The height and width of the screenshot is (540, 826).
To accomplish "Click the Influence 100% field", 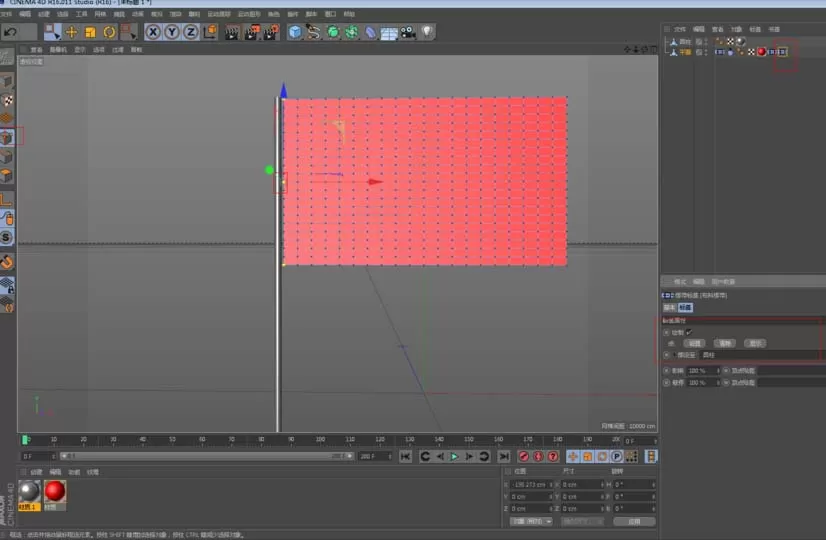I will coord(703,371).
